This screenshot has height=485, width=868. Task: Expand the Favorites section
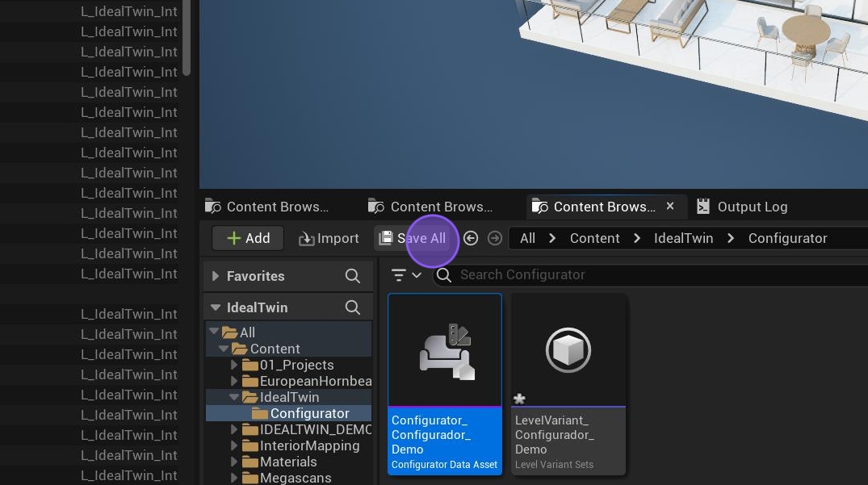216,276
